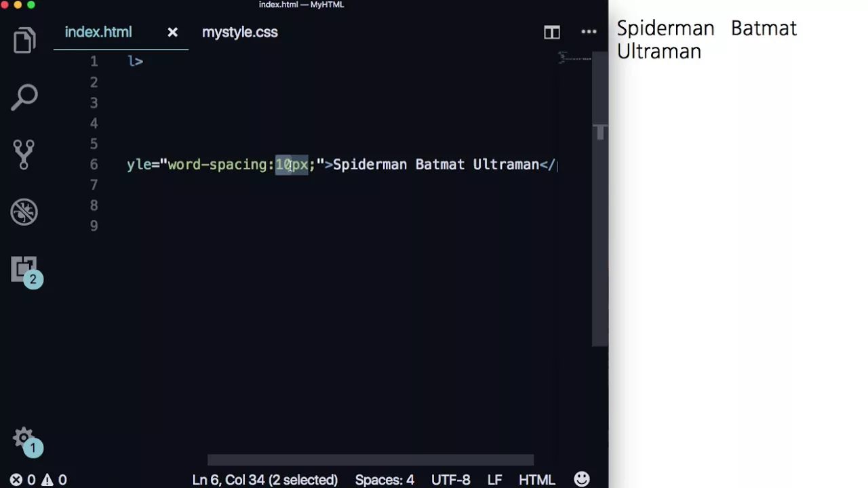Click 'Batmat' in the code line
Screen dimensions: 868x488
(440, 165)
